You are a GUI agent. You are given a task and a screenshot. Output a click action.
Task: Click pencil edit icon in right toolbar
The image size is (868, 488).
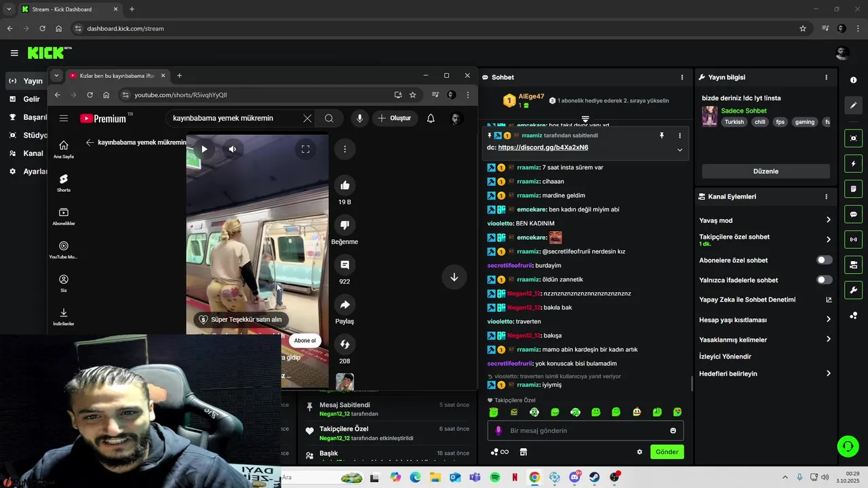[x=853, y=105]
